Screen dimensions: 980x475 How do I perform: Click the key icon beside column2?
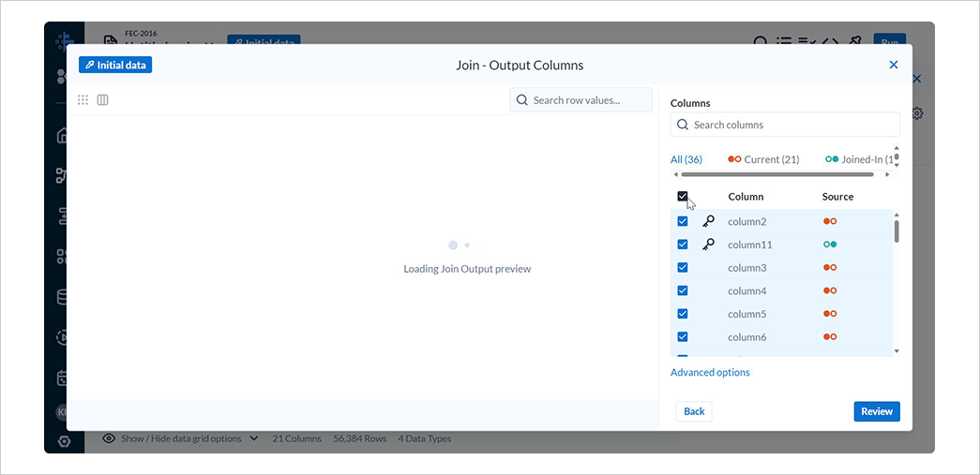point(709,221)
